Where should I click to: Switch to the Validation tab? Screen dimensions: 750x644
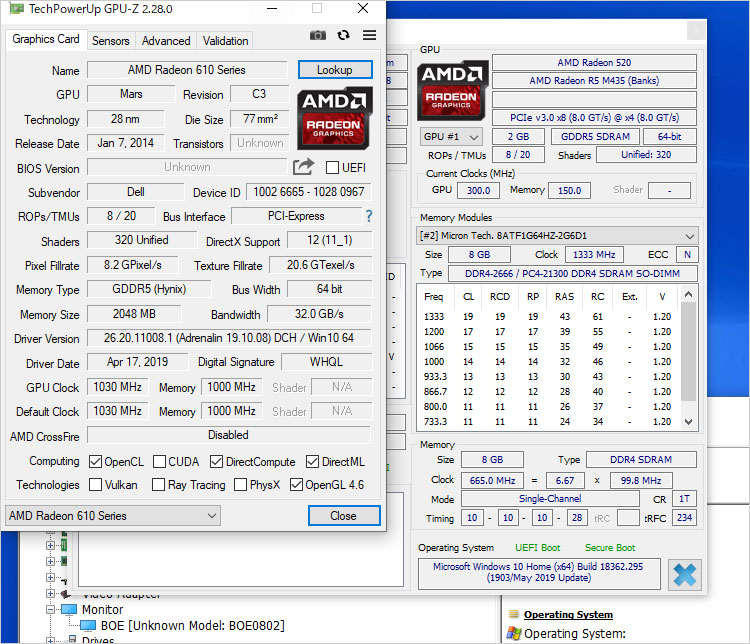(225, 41)
